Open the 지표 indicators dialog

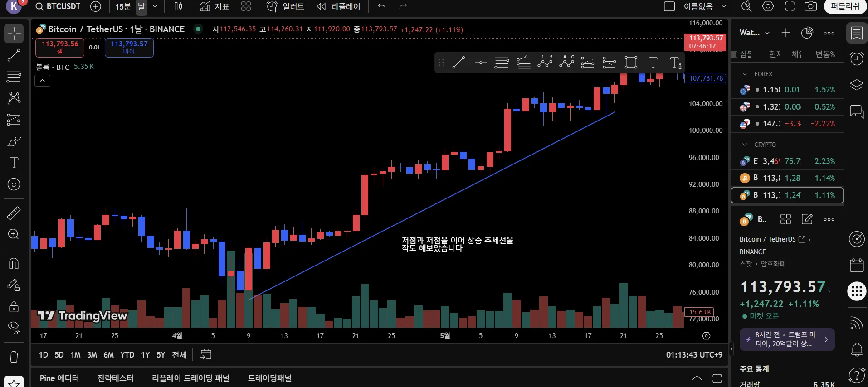click(x=215, y=6)
